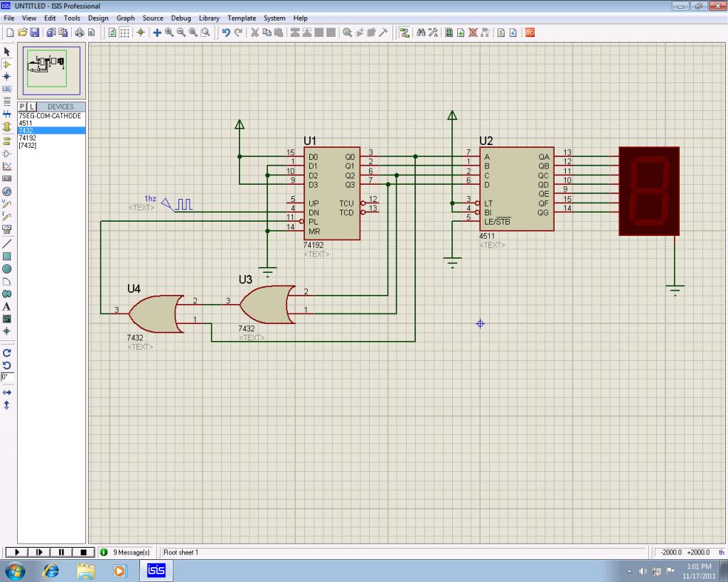This screenshot has width=728, height=582.
Task: Activate the Wire label mode tool
Action: pos(7,88)
